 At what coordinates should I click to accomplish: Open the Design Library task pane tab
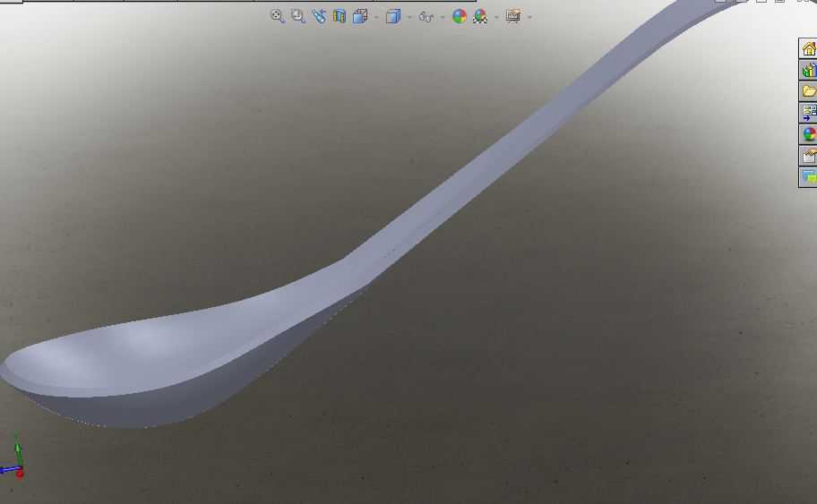point(808,70)
